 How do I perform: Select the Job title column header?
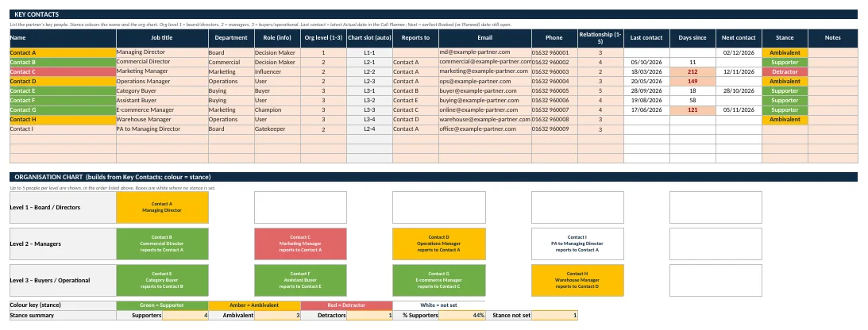coord(162,38)
